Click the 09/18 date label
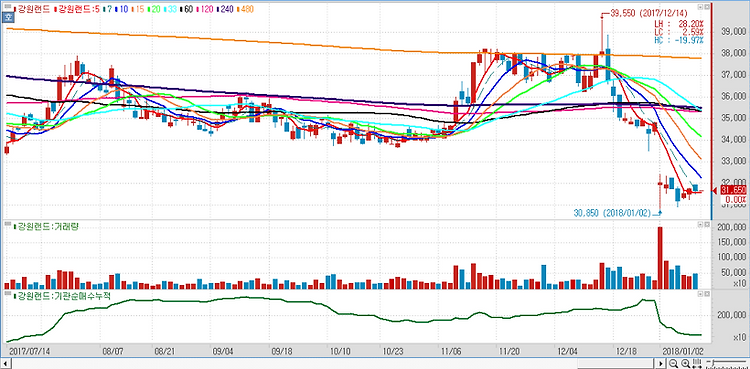750x369 pixels. point(281,351)
